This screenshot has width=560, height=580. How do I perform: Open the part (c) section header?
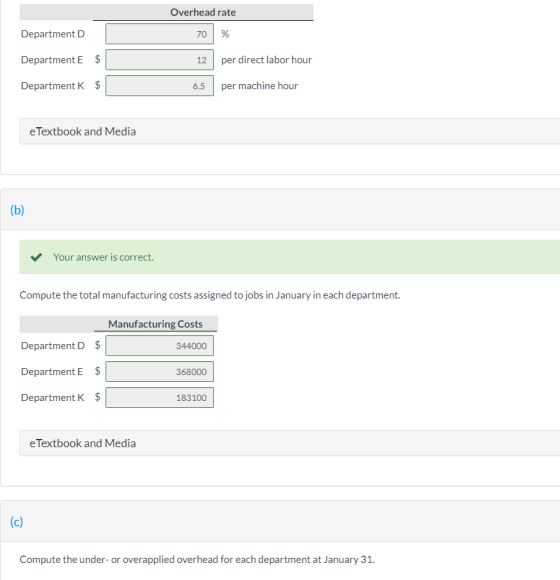tap(280, 521)
